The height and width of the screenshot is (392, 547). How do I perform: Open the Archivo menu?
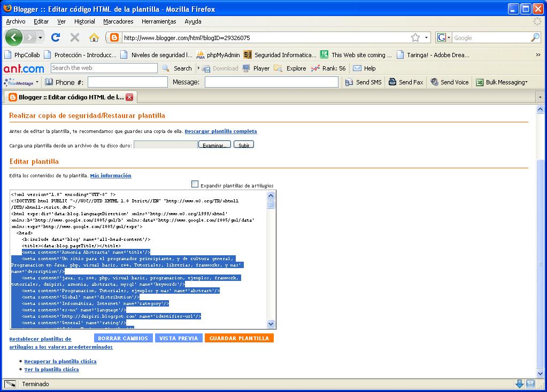click(x=16, y=21)
